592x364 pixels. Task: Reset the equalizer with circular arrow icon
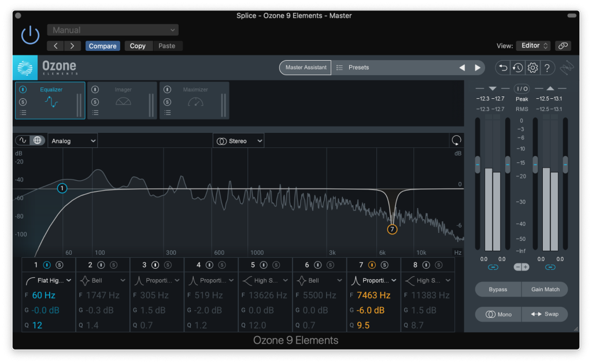(x=457, y=140)
